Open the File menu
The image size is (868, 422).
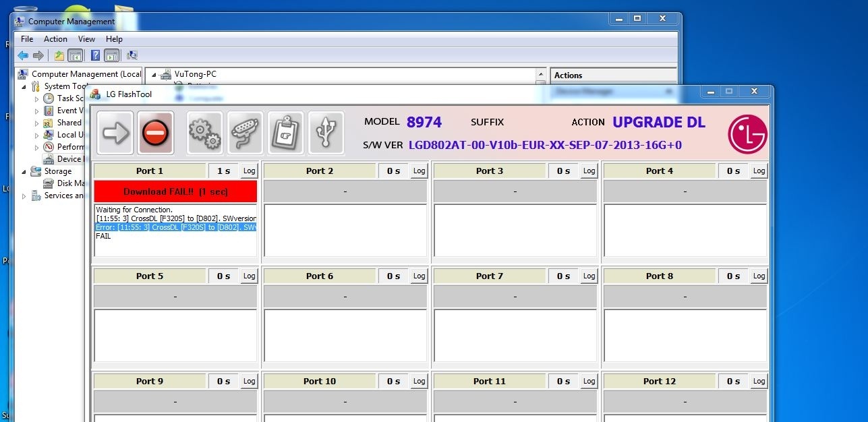(27, 39)
